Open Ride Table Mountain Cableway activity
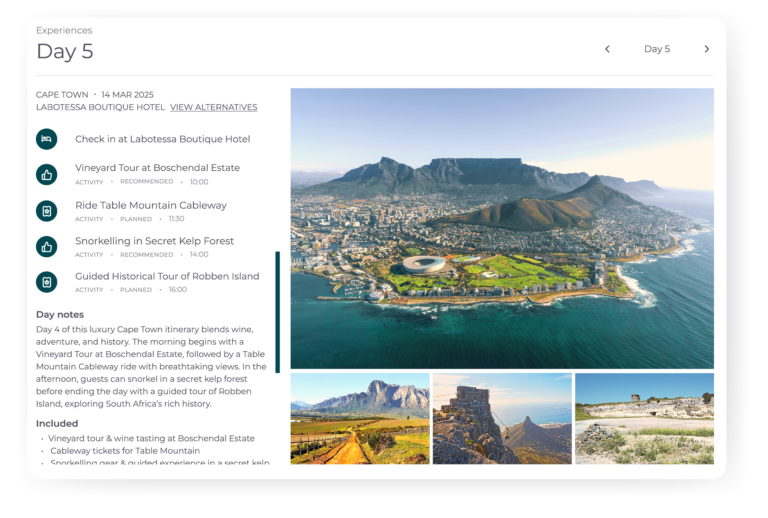Screen dimensions: 768x518 coord(151,205)
